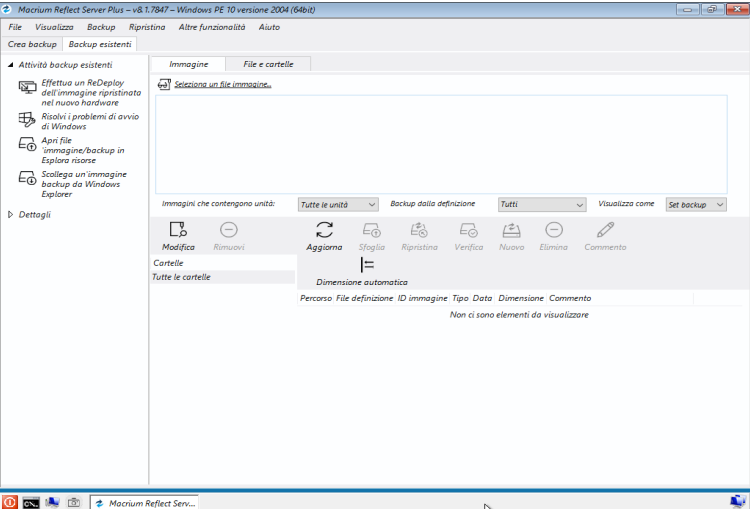Open the Altre funzionalità menu
This screenshot has height=509, width=750.
(212, 27)
